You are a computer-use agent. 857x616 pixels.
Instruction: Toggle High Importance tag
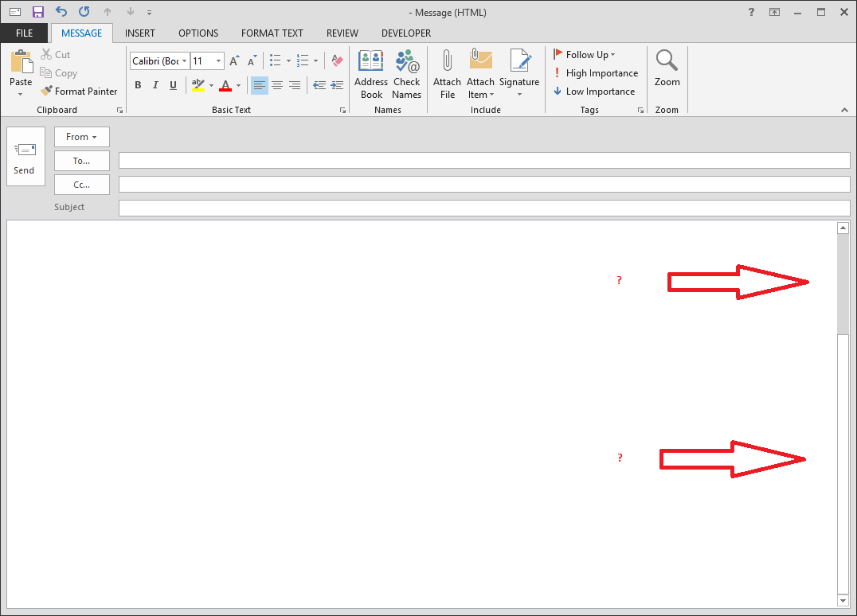[595, 73]
